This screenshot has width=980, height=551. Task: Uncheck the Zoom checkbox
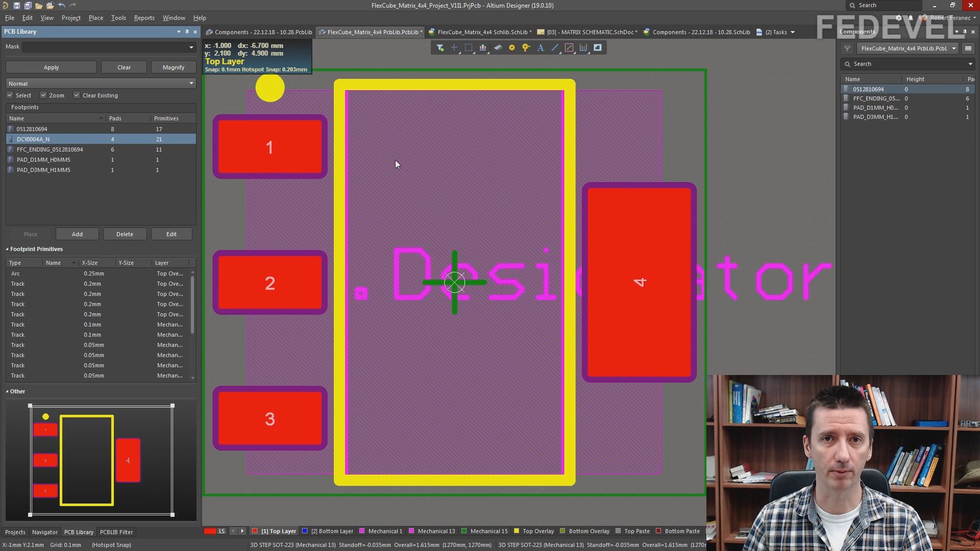coord(43,95)
